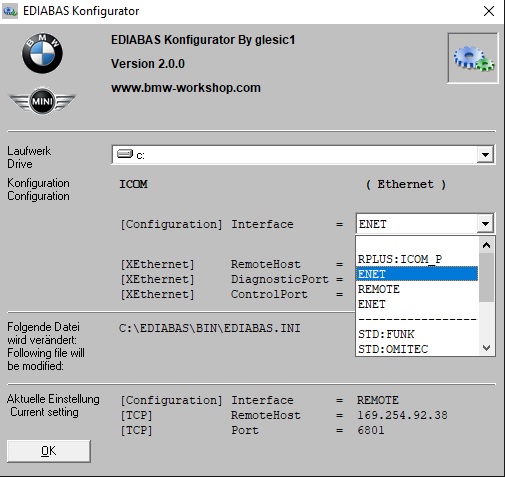Click the [XEthernet] RemoteHost label
Screen dimensions: 505x477
point(210,264)
